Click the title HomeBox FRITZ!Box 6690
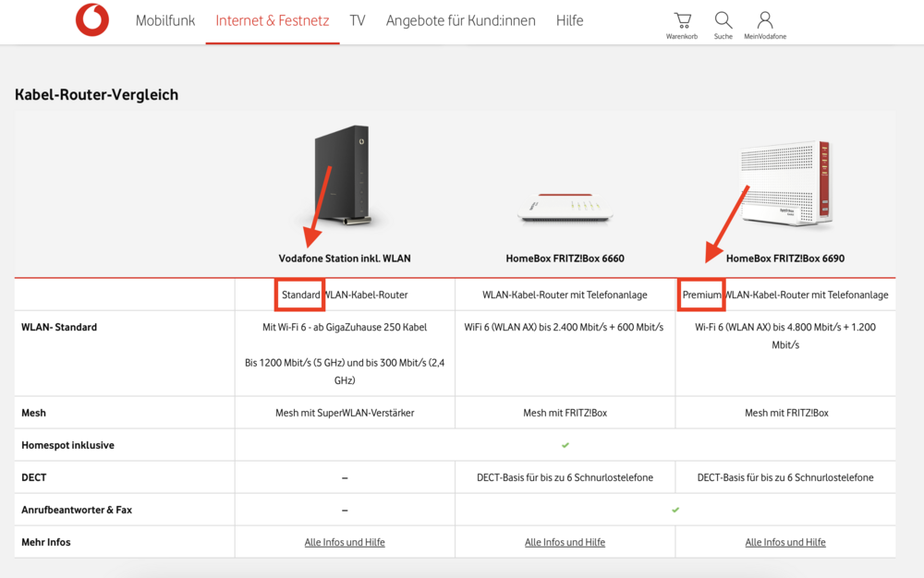This screenshot has width=924, height=578. coord(785,259)
